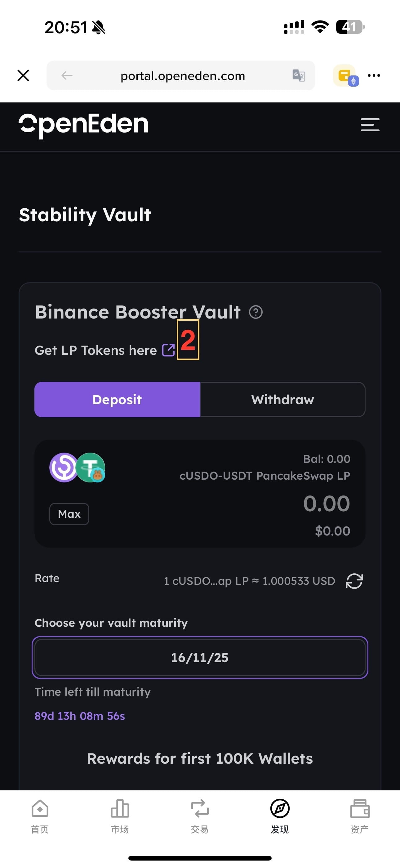Open the wallet network switcher icon
This screenshot has width=400, height=868.
(x=345, y=75)
